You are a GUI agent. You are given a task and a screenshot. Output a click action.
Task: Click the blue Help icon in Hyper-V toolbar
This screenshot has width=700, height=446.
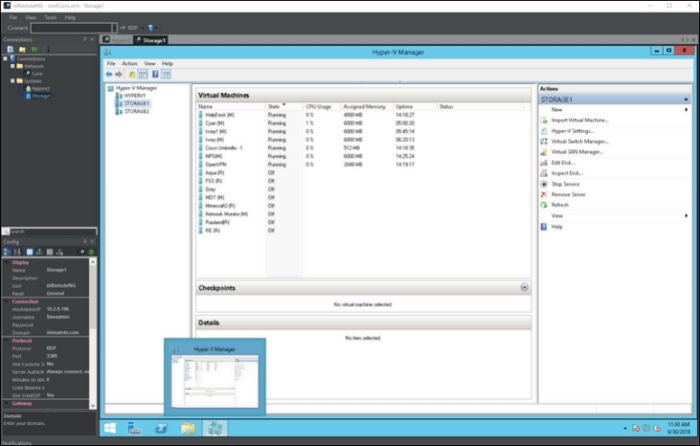pyautogui.click(x=155, y=74)
